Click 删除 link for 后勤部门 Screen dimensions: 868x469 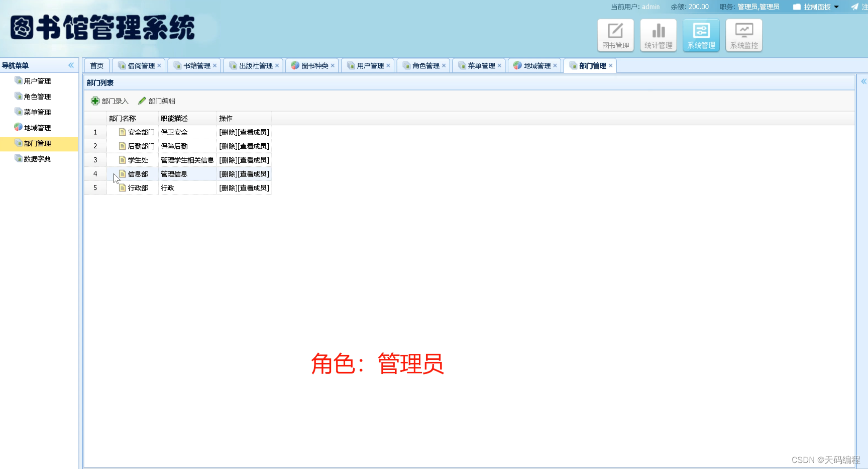(228, 146)
